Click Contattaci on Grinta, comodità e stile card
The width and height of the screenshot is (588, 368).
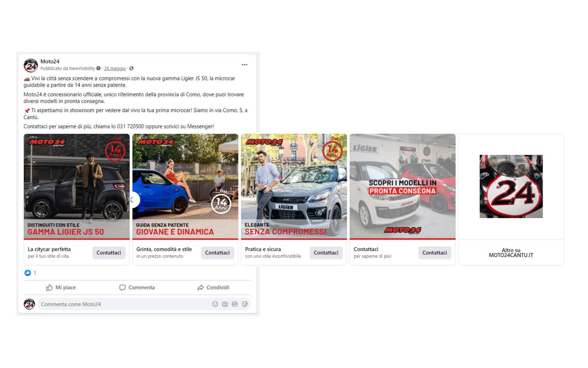217,253
